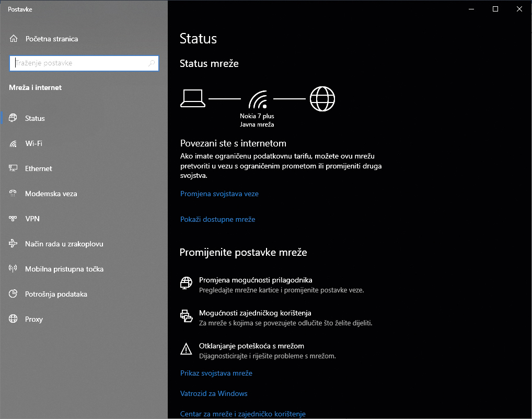Open the Status section in sidebar
This screenshot has width=532, height=419.
click(35, 118)
